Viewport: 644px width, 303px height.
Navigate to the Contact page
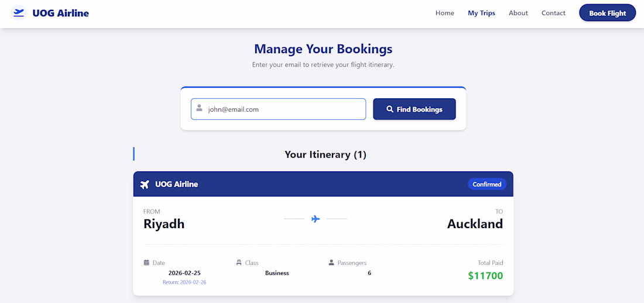(x=553, y=13)
